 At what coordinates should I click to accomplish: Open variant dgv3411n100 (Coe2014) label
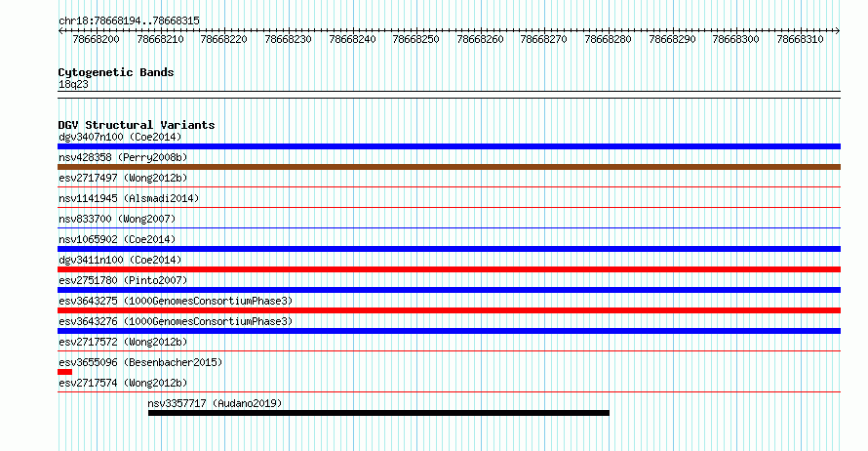[120, 260]
